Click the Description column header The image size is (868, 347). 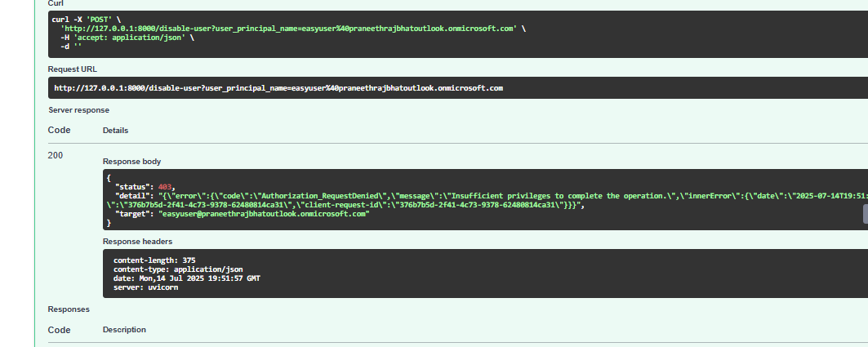click(124, 330)
